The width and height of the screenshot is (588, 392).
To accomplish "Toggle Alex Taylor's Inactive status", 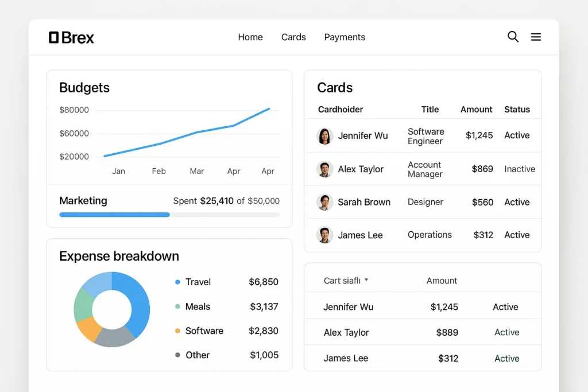I will pos(519,169).
